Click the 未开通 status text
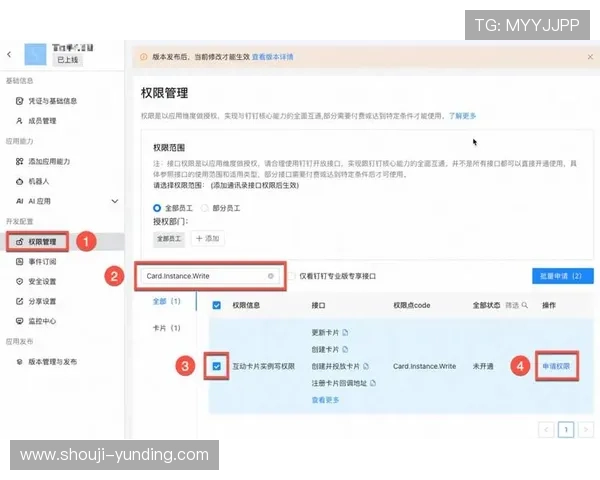This screenshot has height=480, width=600. (x=483, y=366)
